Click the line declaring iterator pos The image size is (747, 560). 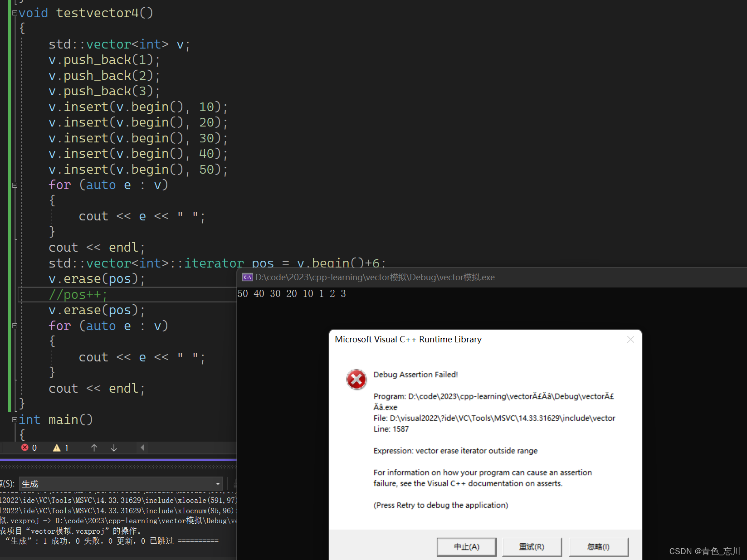coord(217,263)
